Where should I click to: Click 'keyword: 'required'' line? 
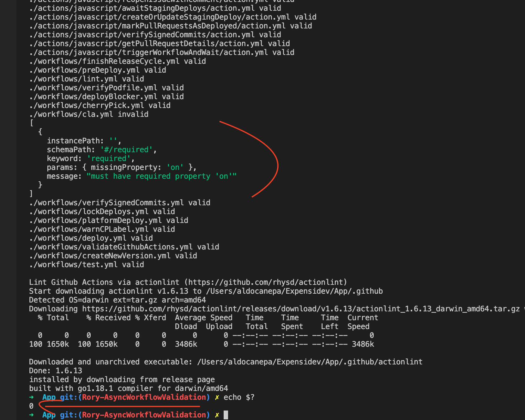pyautogui.click(x=91, y=159)
